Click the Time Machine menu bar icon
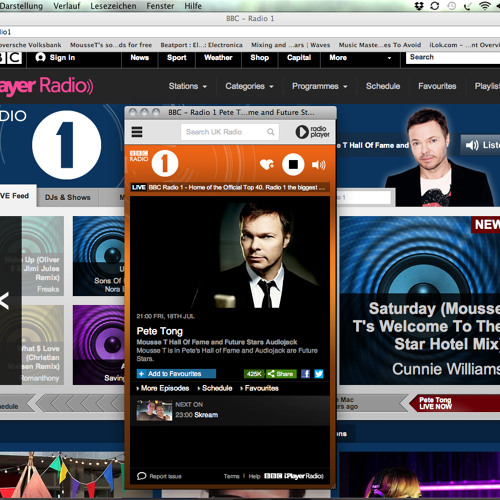 [x=452, y=6]
